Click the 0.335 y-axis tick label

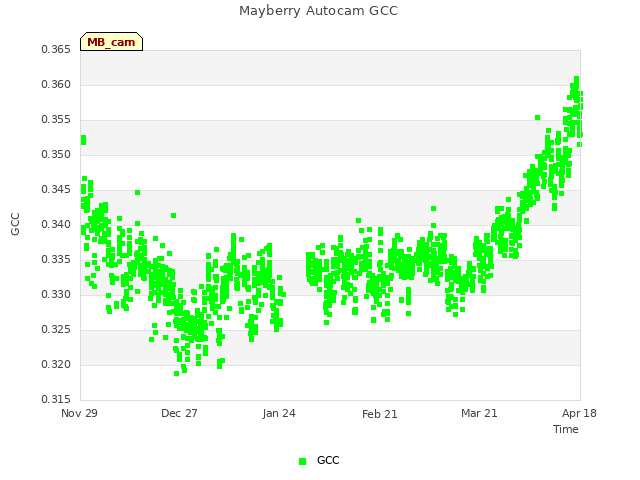[x=56, y=260]
